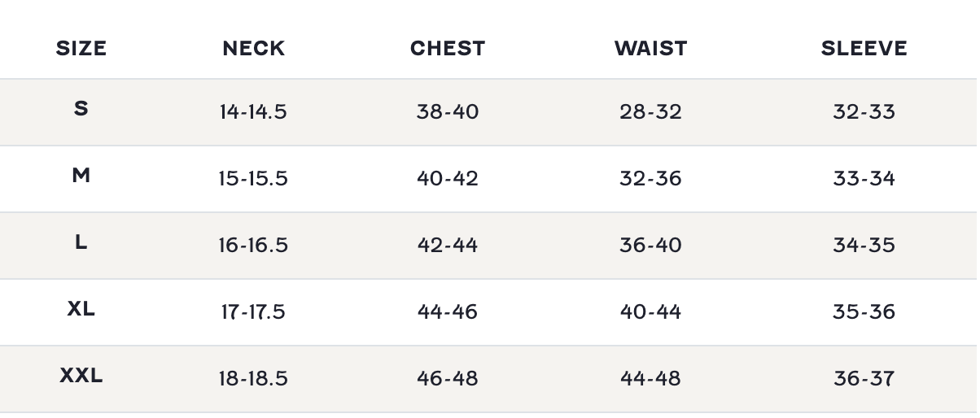Click the NECK column header
Image resolution: width=980 pixels, height=418 pixels.
click(254, 49)
